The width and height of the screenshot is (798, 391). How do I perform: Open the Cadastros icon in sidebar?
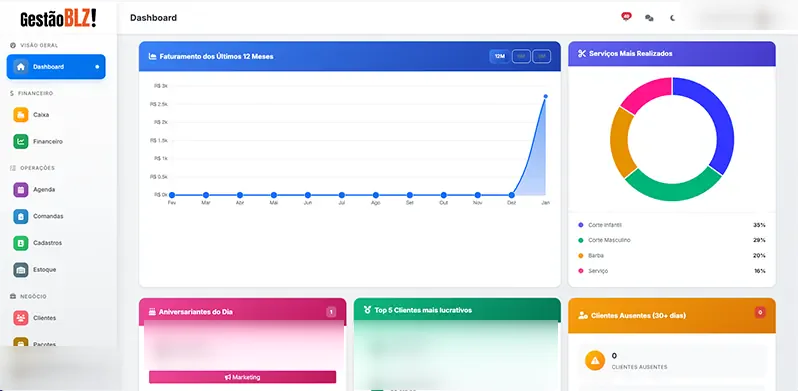pyautogui.click(x=21, y=243)
